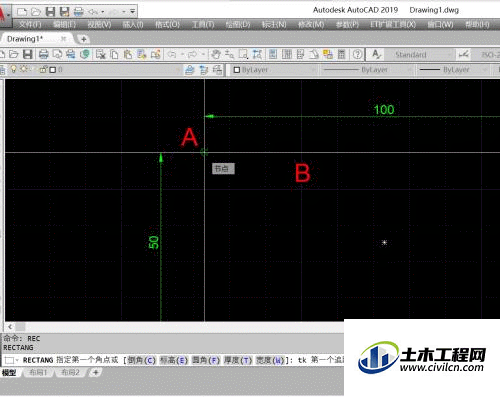Open the 格式(O) menu

[x=167, y=24]
